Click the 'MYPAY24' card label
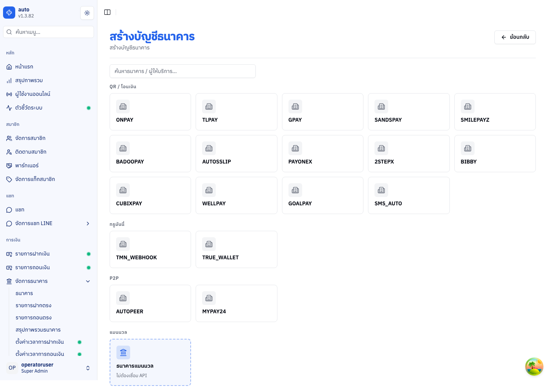The image size is (548, 392). [x=214, y=311]
